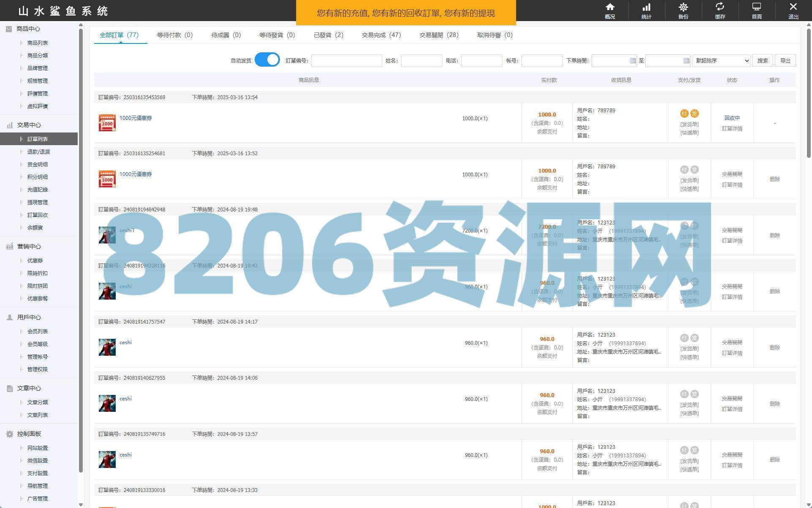Switch to the 交易完成 (47) tab

tap(381, 35)
